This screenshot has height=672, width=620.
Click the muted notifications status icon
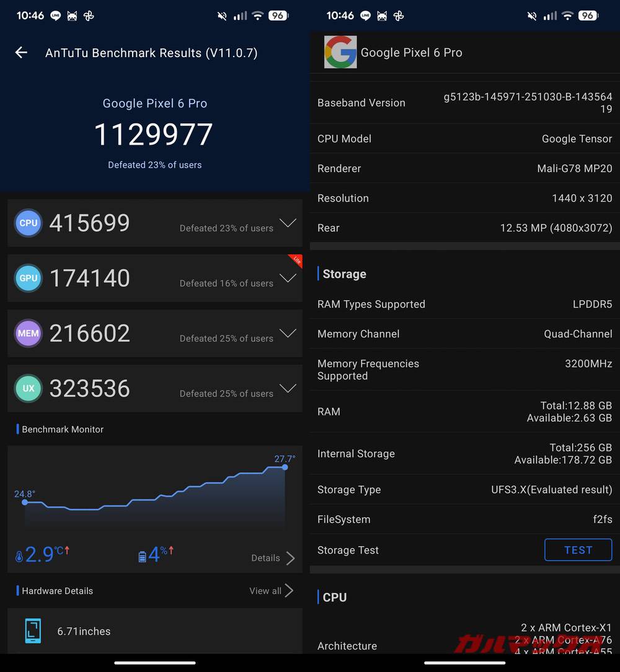pyautogui.click(x=221, y=16)
